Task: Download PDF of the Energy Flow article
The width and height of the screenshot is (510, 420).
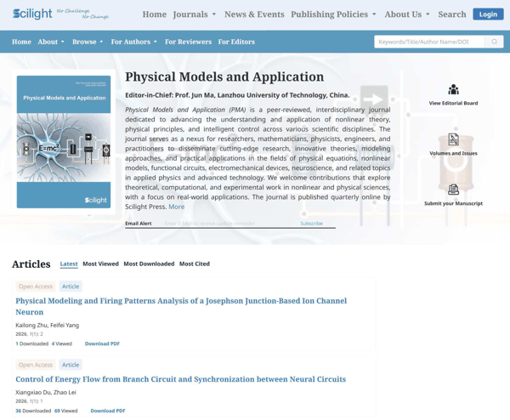Action: [108, 411]
